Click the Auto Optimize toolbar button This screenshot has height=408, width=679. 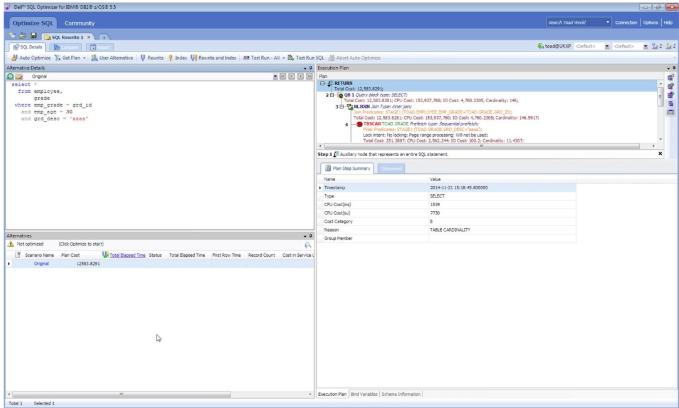point(31,58)
